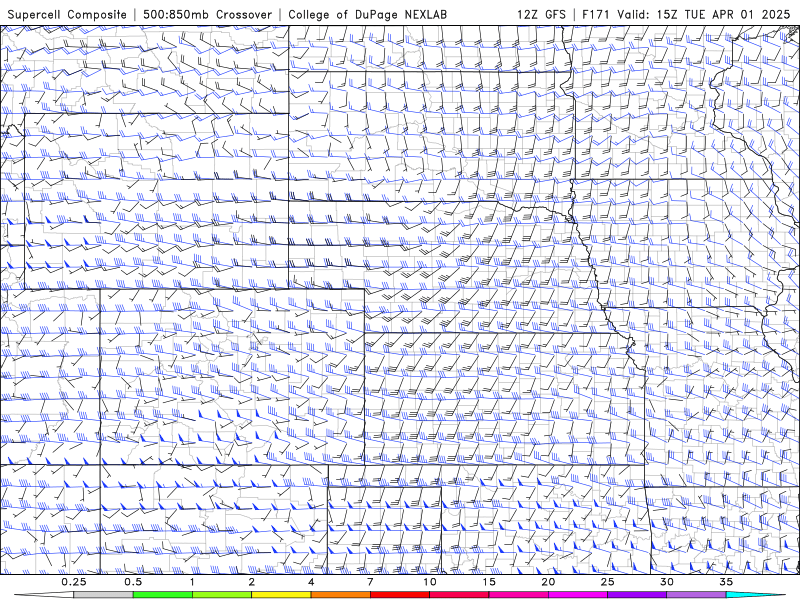
Task: Click the legend value 2
Action: pos(252,582)
